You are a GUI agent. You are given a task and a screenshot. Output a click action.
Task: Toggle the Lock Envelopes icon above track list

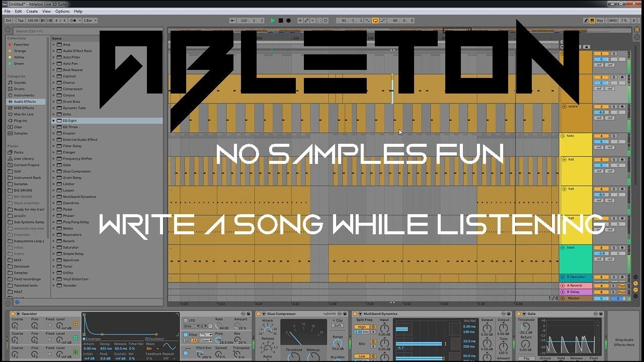tap(587, 47)
